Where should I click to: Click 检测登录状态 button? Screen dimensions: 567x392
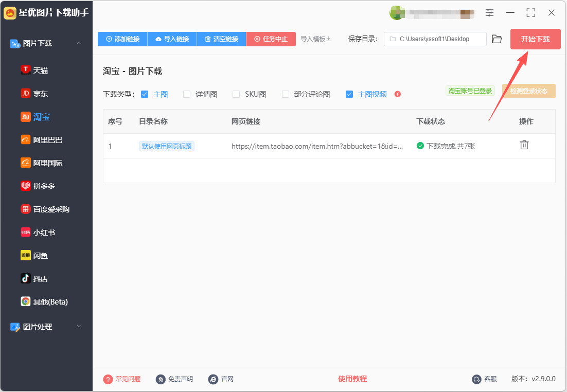point(529,91)
